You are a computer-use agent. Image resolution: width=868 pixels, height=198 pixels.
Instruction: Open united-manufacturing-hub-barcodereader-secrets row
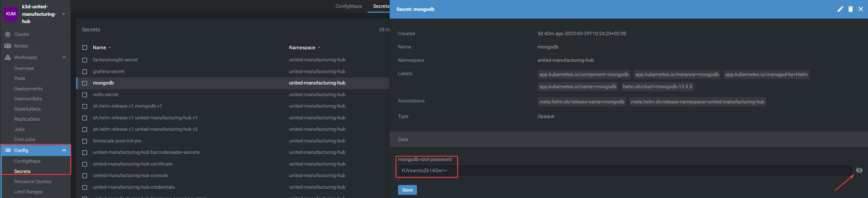146,152
